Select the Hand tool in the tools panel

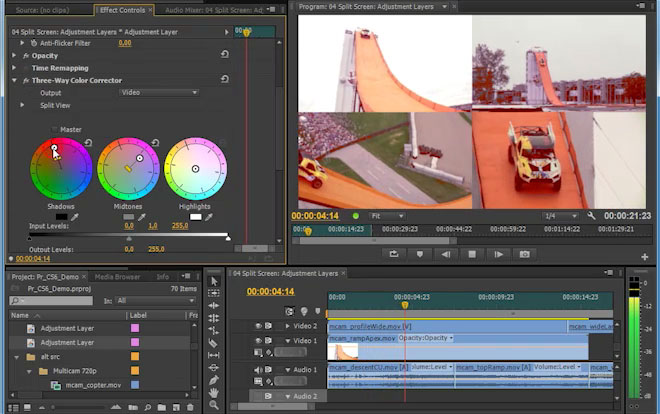pyautogui.click(x=214, y=392)
